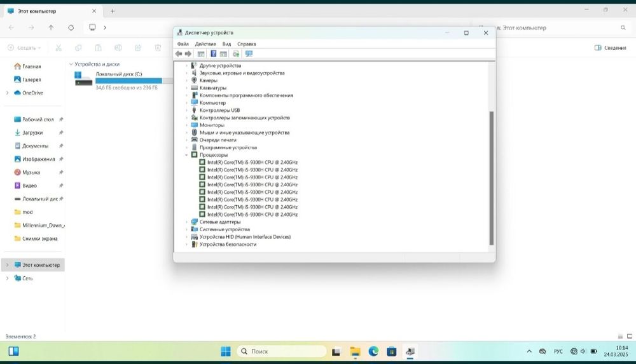Expand the Устройства HID category
Screen dimensions: 636x364
(186, 237)
